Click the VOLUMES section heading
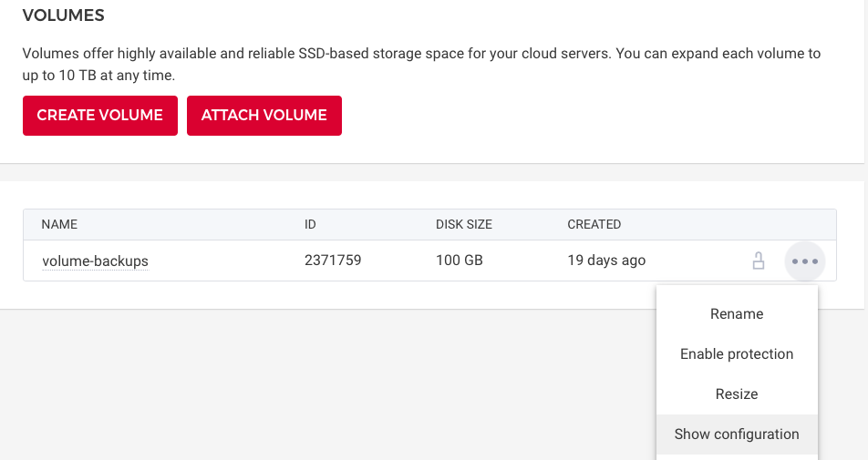Screen dimensions: 868x460 pos(63,15)
